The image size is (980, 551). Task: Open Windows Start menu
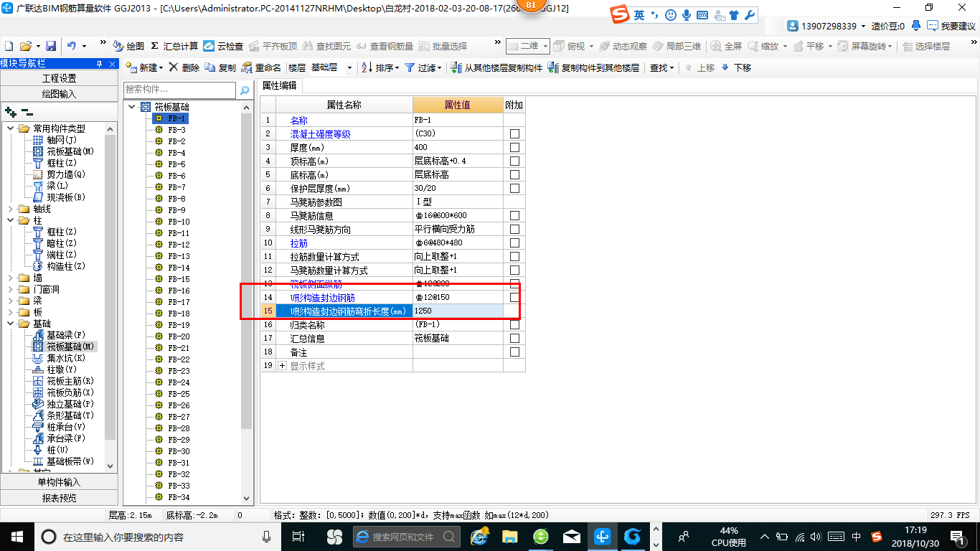click(17, 536)
